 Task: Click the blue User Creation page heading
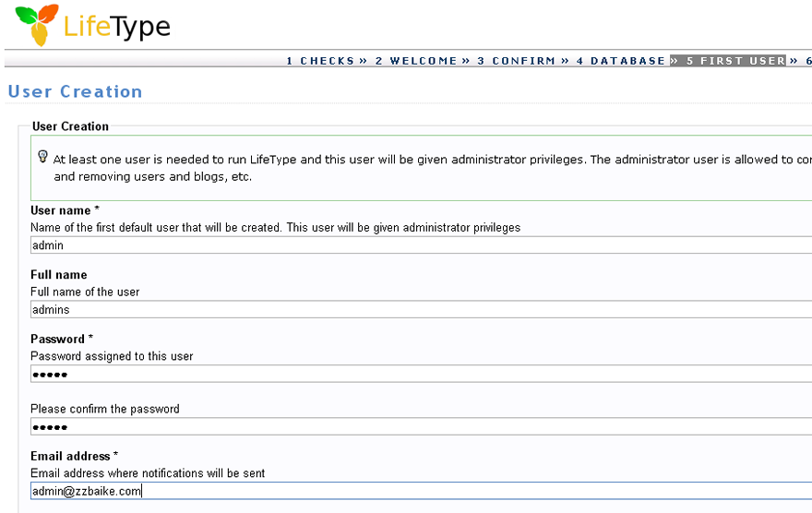[x=75, y=91]
